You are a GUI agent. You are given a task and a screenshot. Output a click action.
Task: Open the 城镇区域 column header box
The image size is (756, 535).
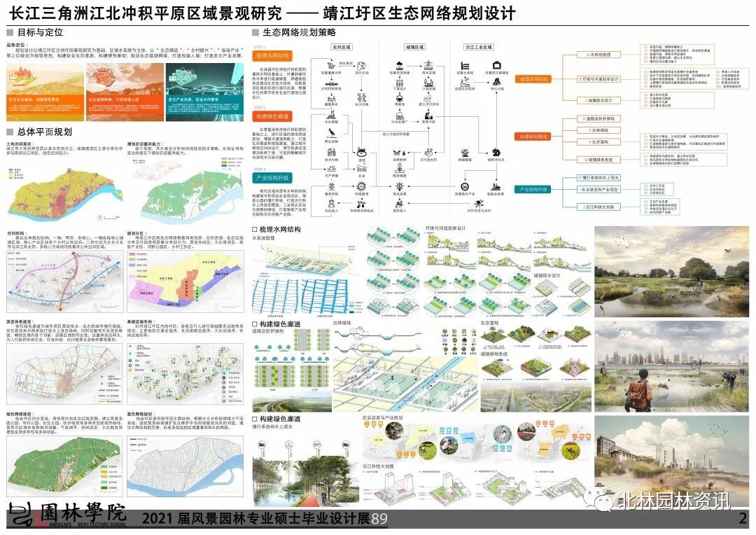point(414,47)
